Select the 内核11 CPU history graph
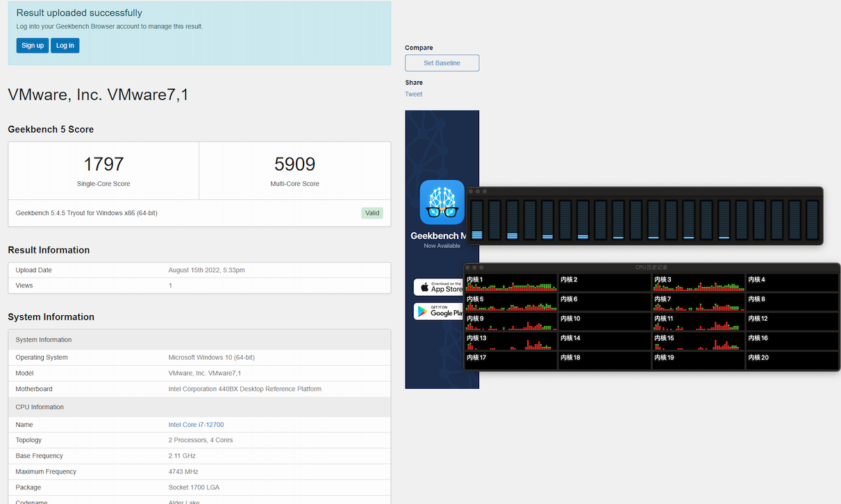Viewport: 841px width, 504px height. pos(698,322)
